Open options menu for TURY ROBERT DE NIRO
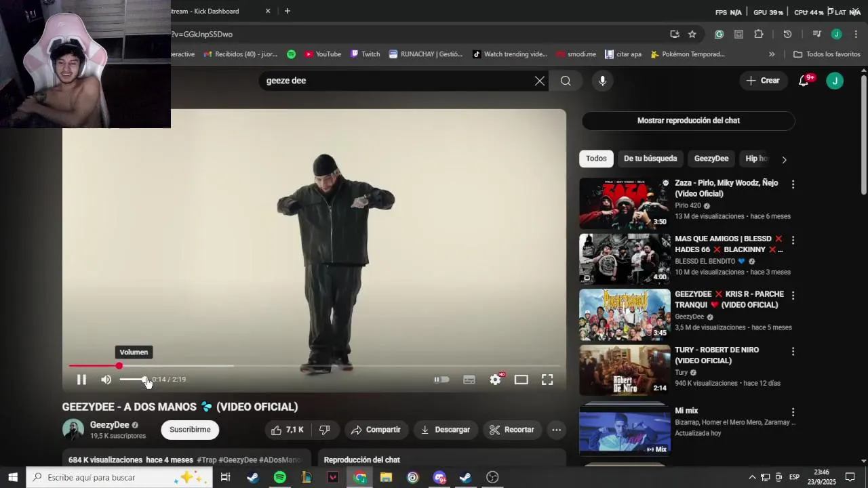Image resolution: width=868 pixels, height=488 pixels. [x=793, y=351]
